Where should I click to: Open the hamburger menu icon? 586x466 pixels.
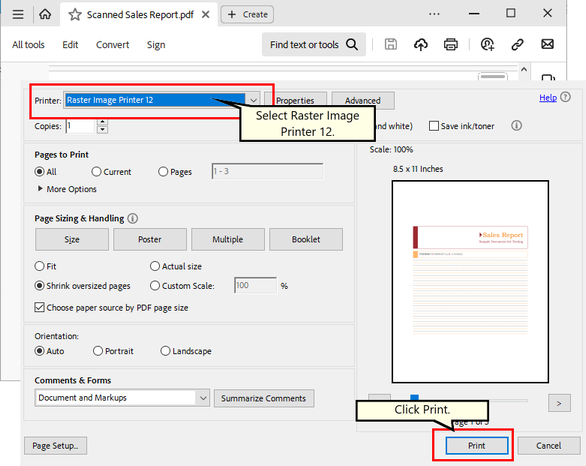click(18, 15)
